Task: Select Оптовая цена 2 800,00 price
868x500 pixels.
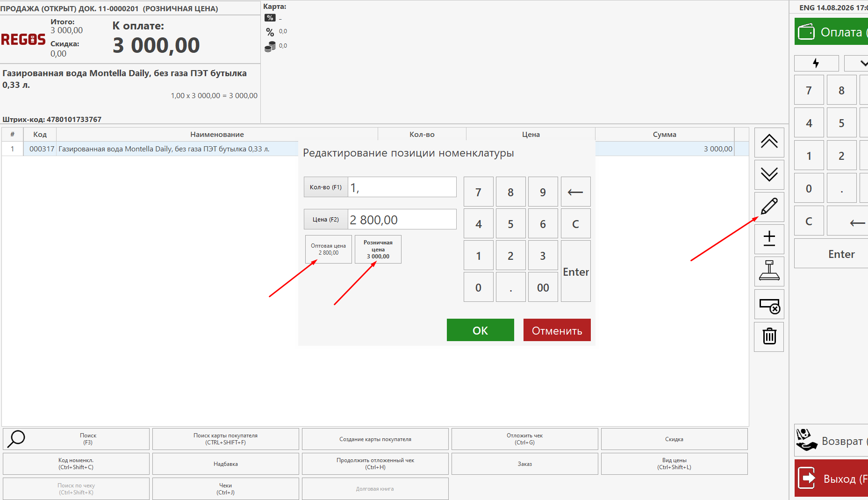Action: [x=329, y=250]
